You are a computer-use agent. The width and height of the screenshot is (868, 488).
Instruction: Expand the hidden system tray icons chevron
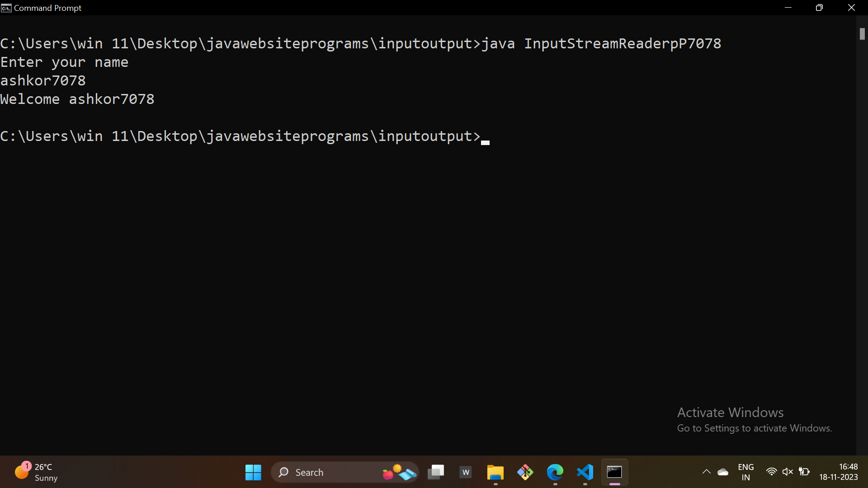point(706,472)
